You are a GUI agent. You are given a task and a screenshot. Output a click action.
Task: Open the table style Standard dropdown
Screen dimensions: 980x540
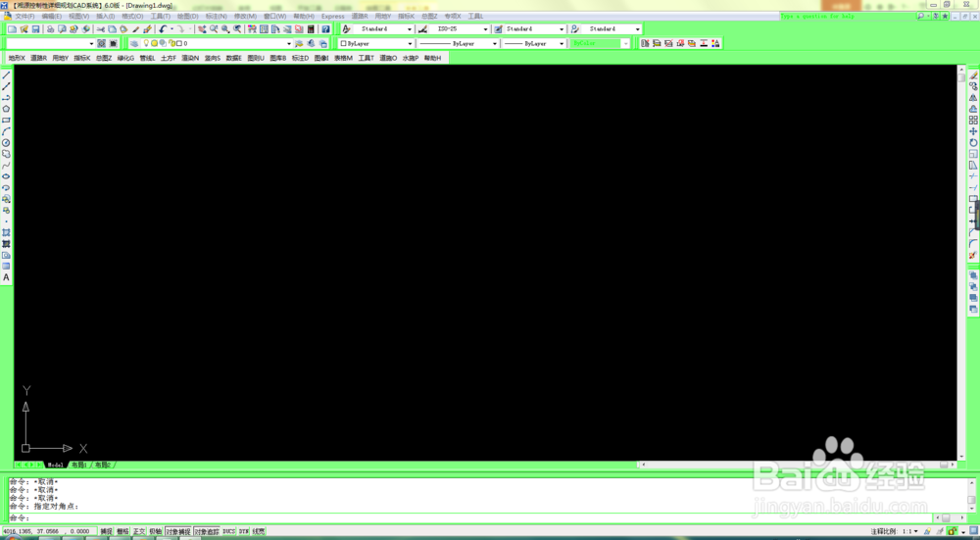click(561, 28)
